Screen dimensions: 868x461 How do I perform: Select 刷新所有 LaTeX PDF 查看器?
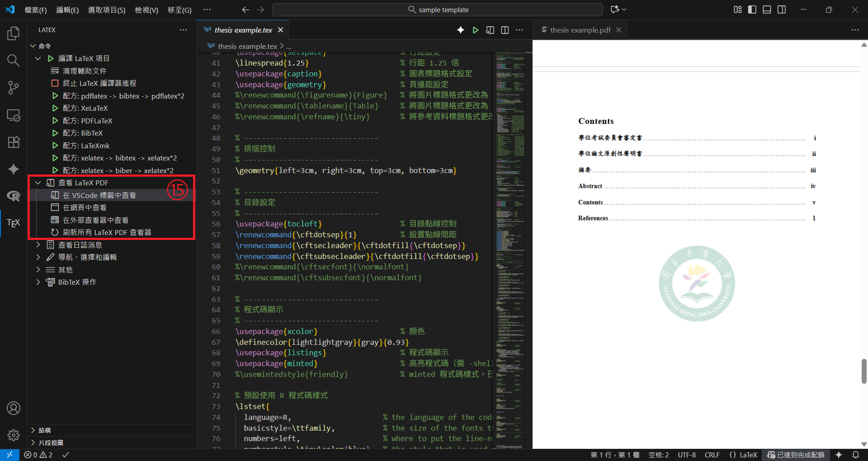click(x=112, y=232)
